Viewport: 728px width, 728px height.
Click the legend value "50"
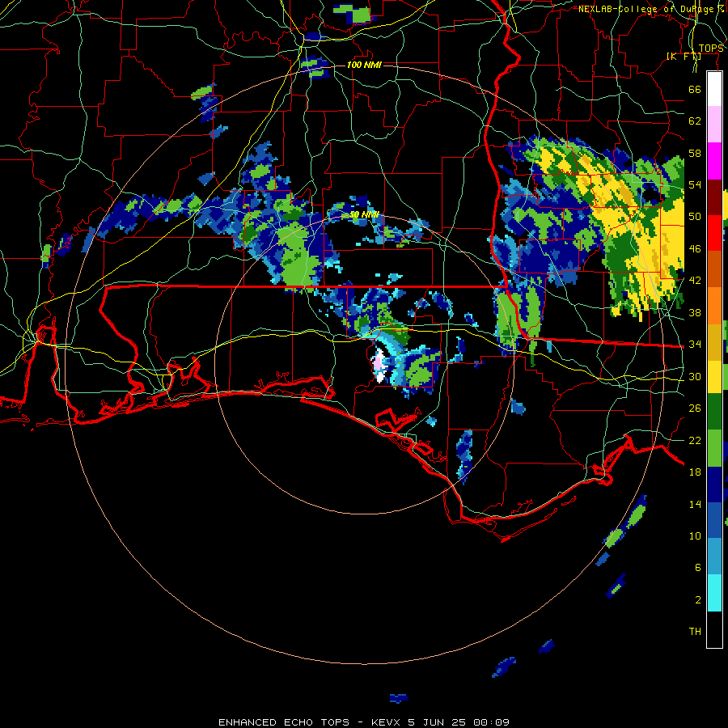click(x=695, y=217)
